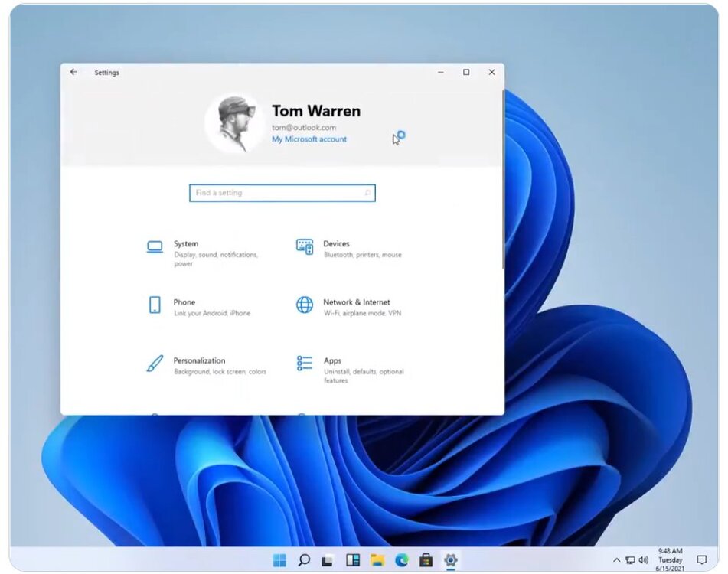
Task: Click 'Wi-Fi, airplane mode, VPN' description
Action: (362, 313)
